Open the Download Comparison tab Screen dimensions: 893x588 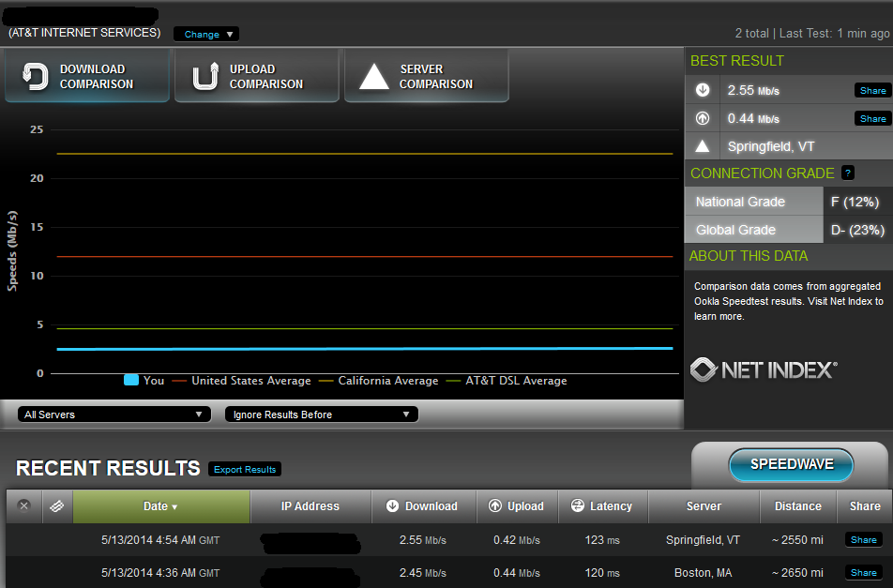click(x=87, y=76)
